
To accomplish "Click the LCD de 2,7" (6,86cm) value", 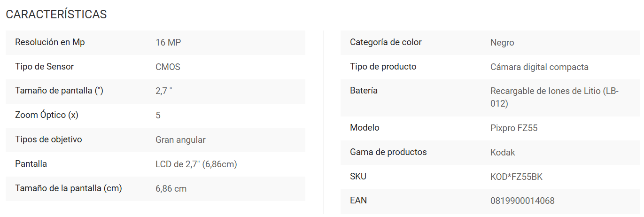I will pyautogui.click(x=196, y=164).
